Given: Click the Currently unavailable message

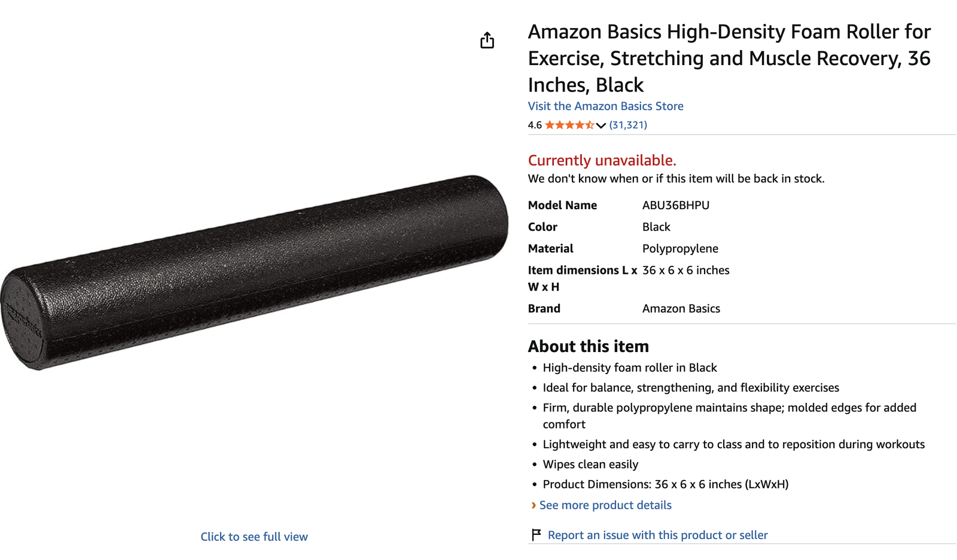Looking at the screenshot, I should 602,160.
